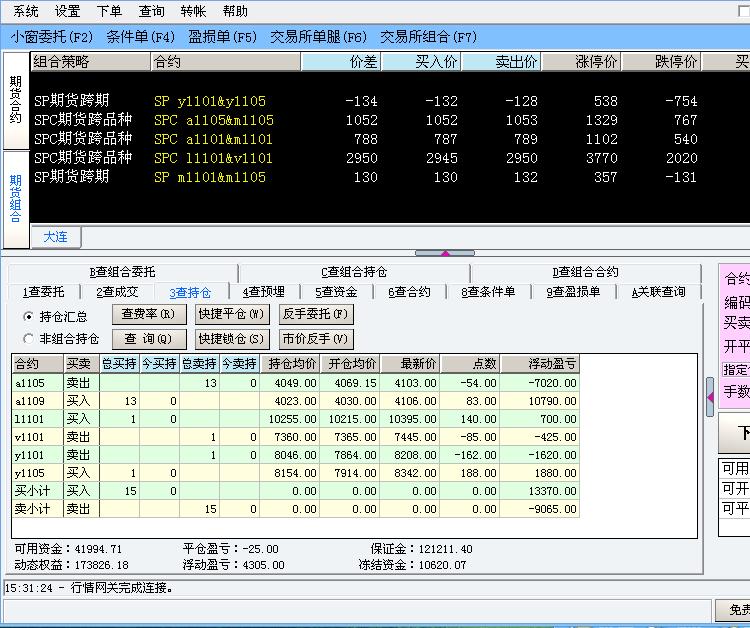Open 交易所组合 (F7) toolbar item
Viewport: 750px width, 628px height.
(428, 37)
